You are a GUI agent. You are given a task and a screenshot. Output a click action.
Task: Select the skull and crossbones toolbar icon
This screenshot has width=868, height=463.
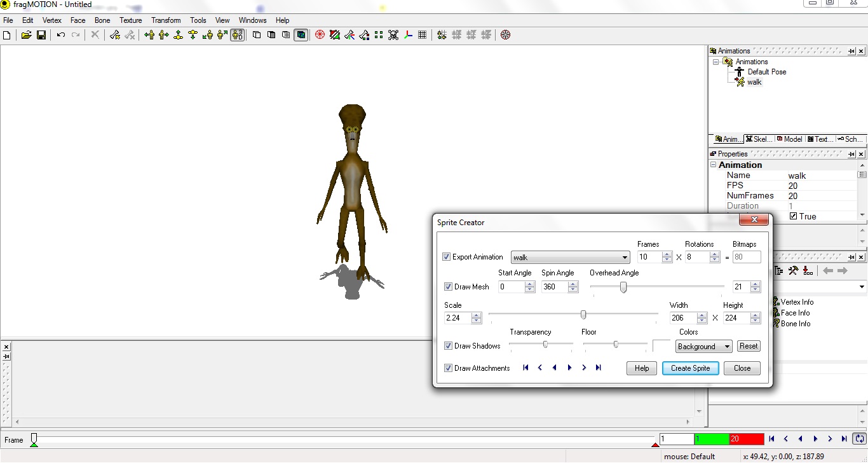click(x=393, y=35)
